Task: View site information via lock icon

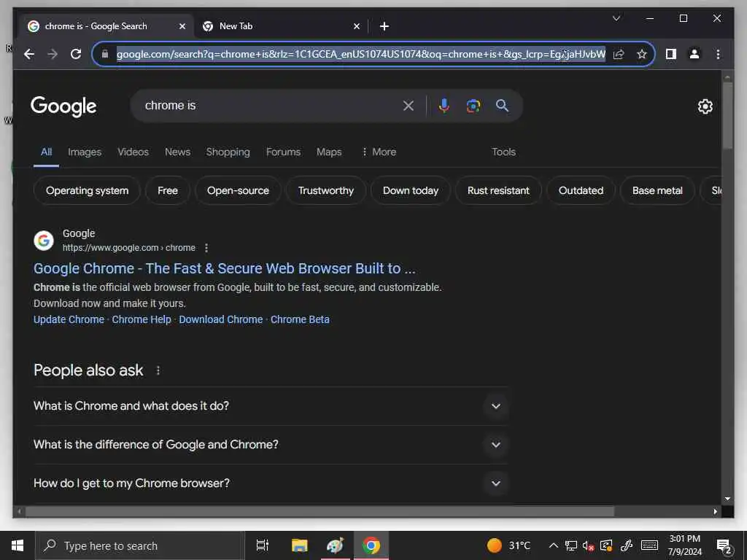Action: tap(105, 54)
